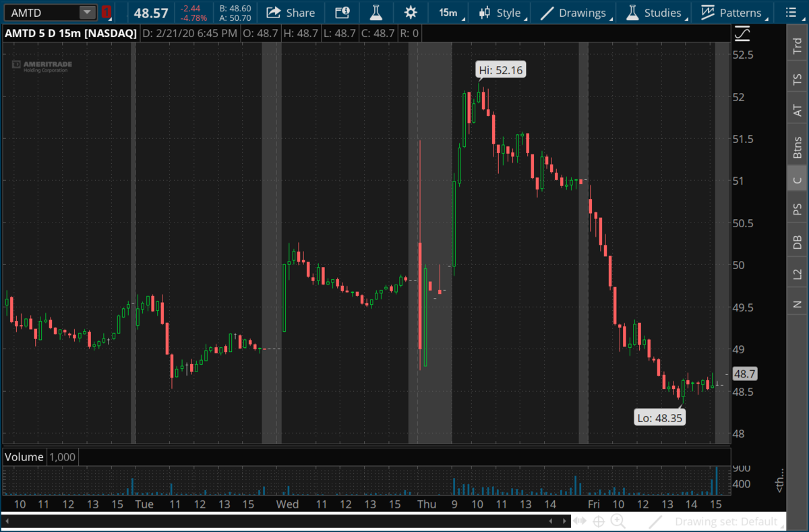The width and height of the screenshot is (809, 532).
Task: Click the price axis scale toggle icon
Action: (x=742, y=32)
